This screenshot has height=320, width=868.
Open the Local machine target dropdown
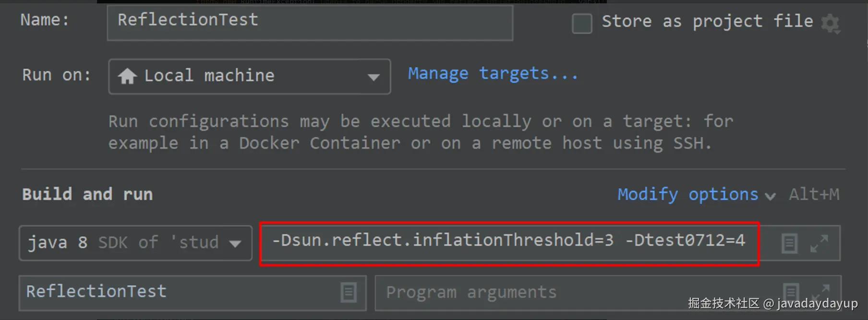pyautogui.click(x=249, y=76)
